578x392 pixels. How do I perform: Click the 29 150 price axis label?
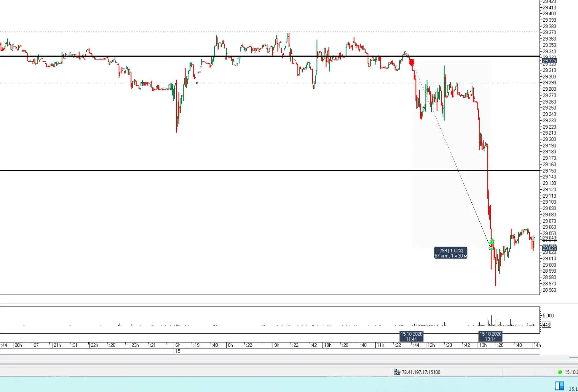[549, 171]
